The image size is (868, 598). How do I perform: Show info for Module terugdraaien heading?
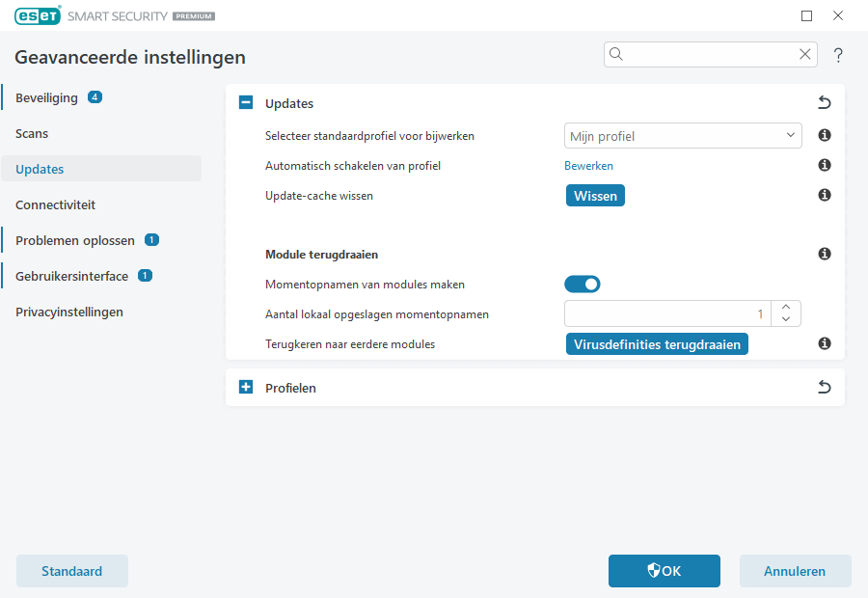point(825,255)
